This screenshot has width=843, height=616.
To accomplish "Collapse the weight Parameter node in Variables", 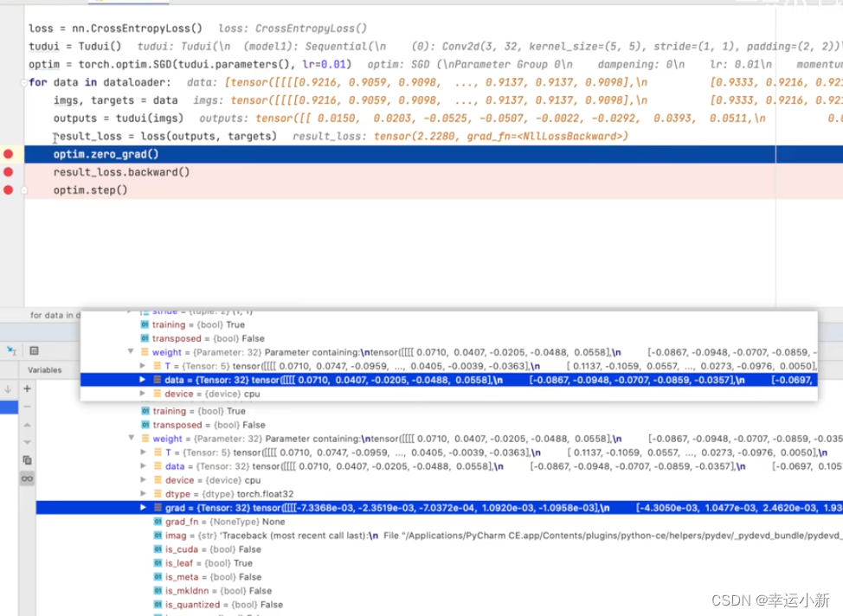I will [x=132, y=439].
